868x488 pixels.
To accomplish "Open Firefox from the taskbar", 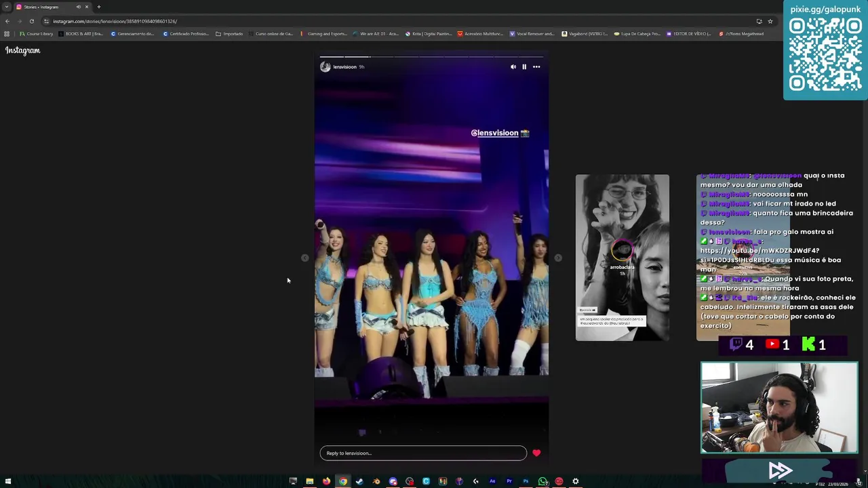I will click(x=326, y=481).
